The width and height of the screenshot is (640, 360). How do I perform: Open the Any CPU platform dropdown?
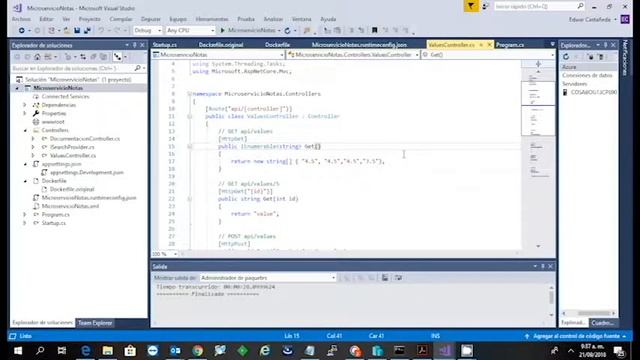190,31
